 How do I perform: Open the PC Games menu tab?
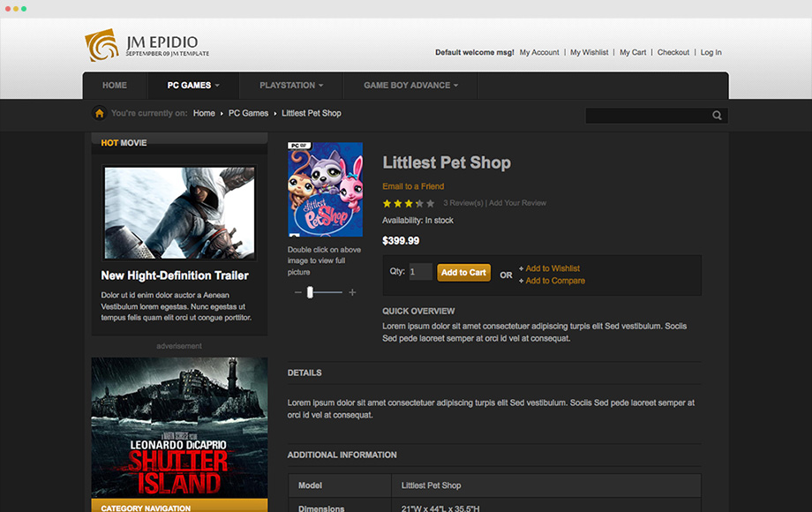[x=193, y=86]
